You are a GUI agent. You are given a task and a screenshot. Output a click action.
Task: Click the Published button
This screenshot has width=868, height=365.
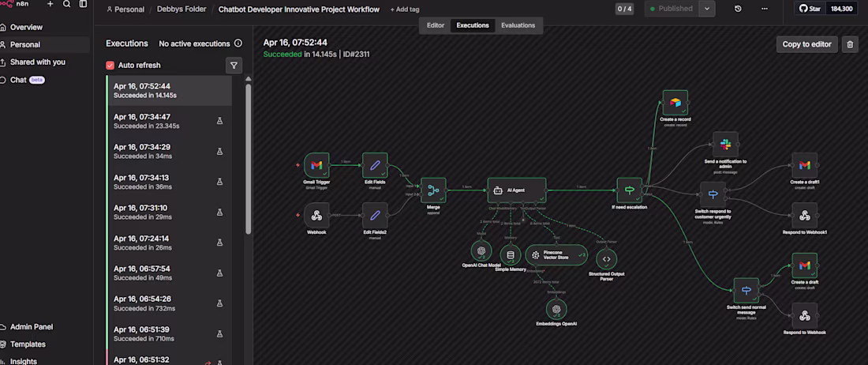point(672,9)
